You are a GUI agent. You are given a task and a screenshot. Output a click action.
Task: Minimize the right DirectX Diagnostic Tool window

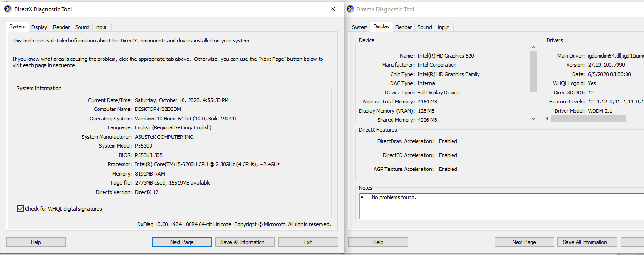pyautogui.click(x=632, y=9)
